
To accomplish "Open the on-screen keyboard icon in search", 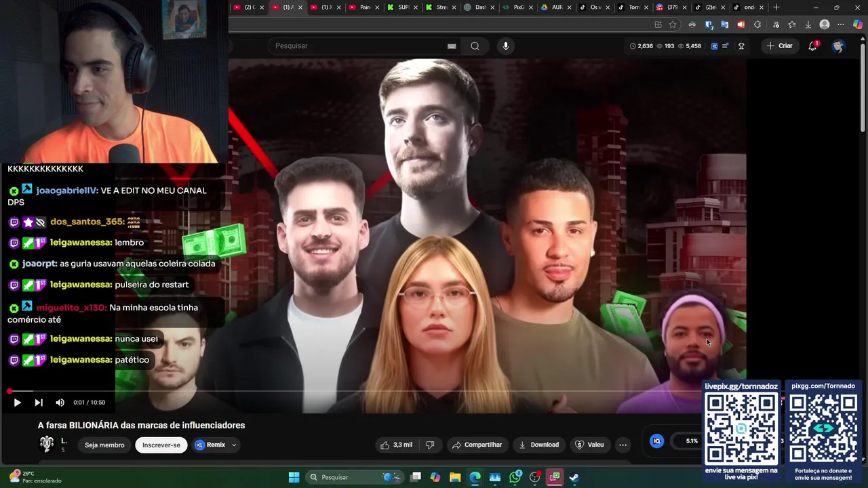I will [x=452, y=46].
